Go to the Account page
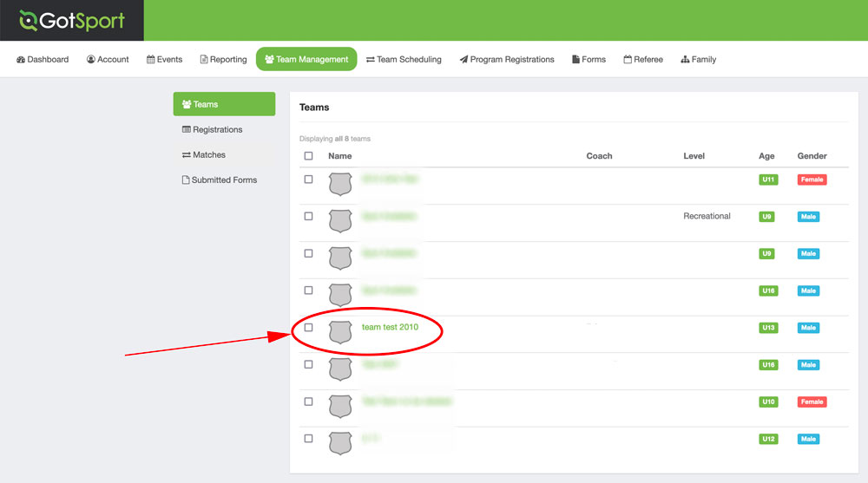 (108, 60)
